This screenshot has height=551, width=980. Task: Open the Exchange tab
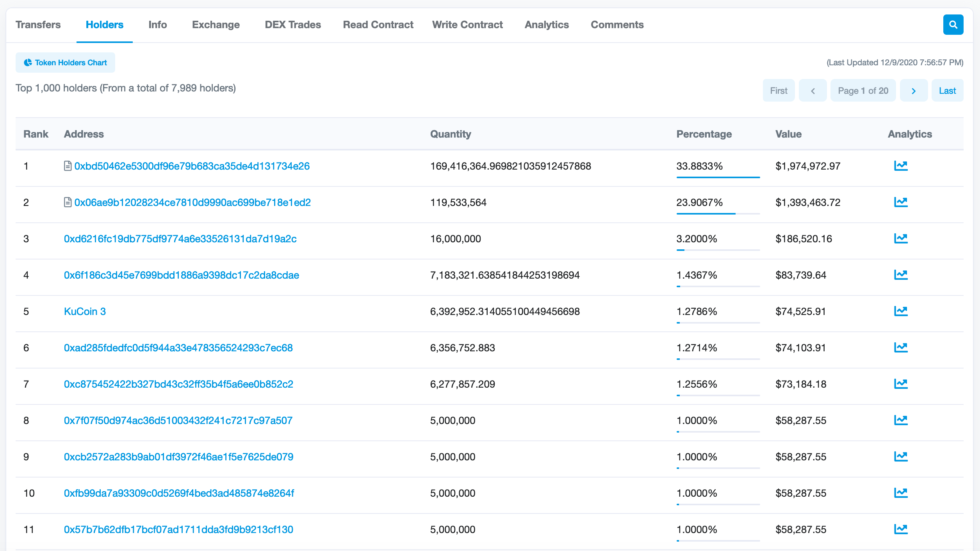coord(216,25)
